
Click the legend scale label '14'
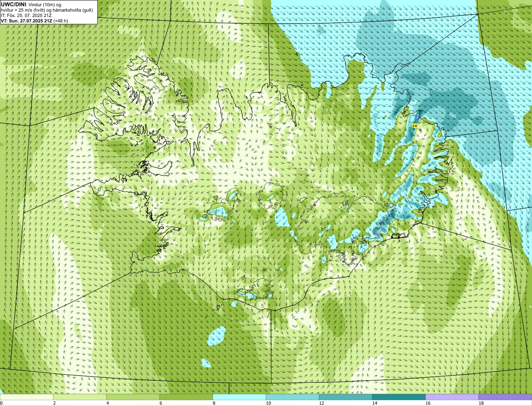[x=375, y=403]
